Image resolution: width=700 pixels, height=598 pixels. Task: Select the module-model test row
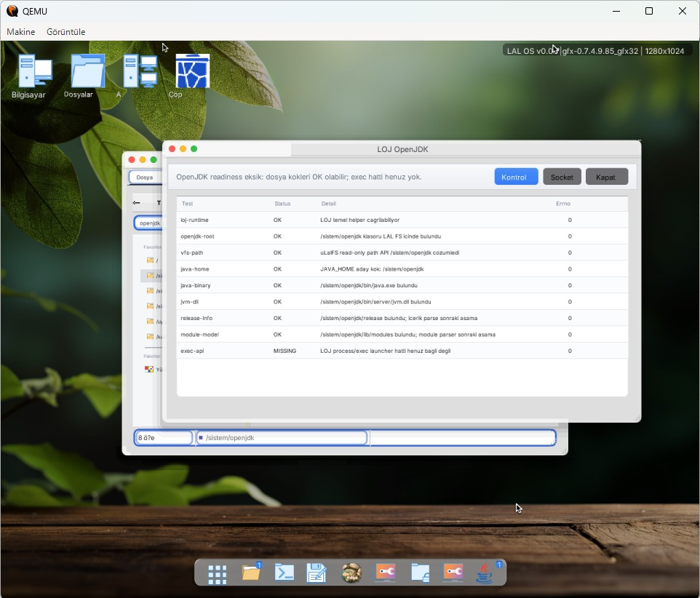402,334
